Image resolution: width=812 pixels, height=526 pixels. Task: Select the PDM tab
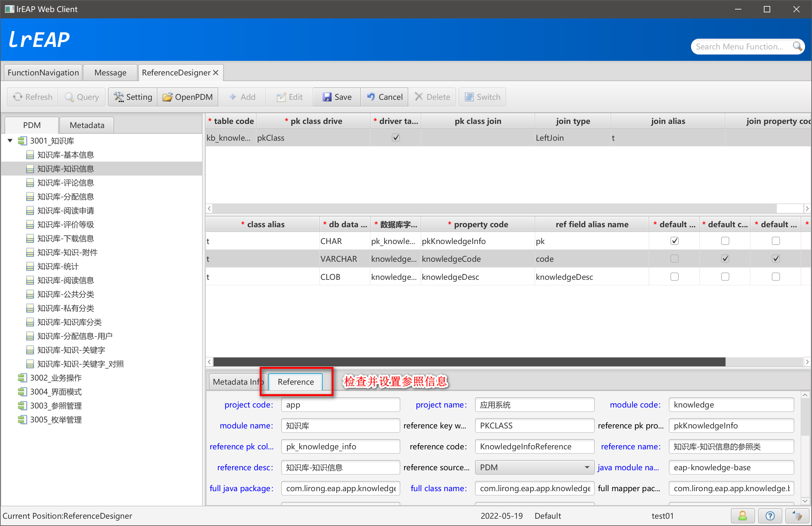point(32,125)
